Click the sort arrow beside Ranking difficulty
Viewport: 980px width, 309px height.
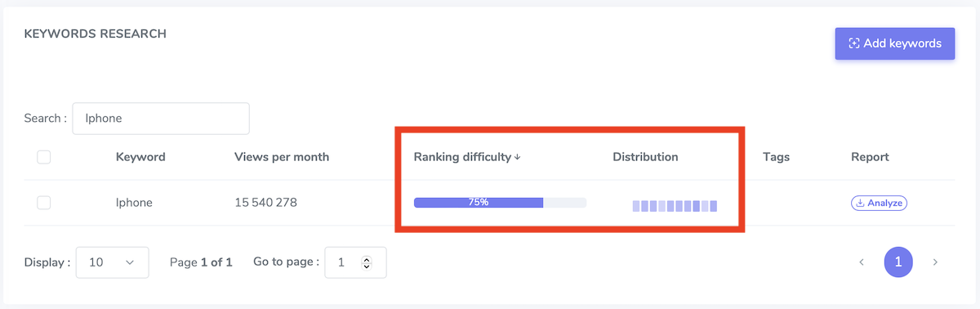(518, 157)
